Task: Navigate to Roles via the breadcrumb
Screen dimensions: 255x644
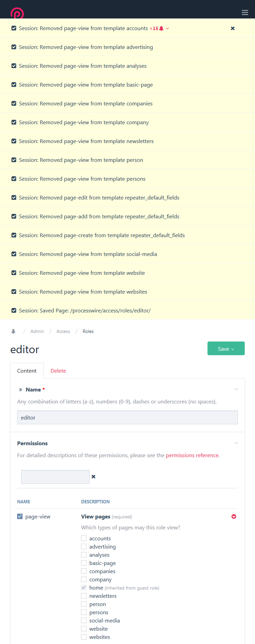Action: tap(88, 331)
